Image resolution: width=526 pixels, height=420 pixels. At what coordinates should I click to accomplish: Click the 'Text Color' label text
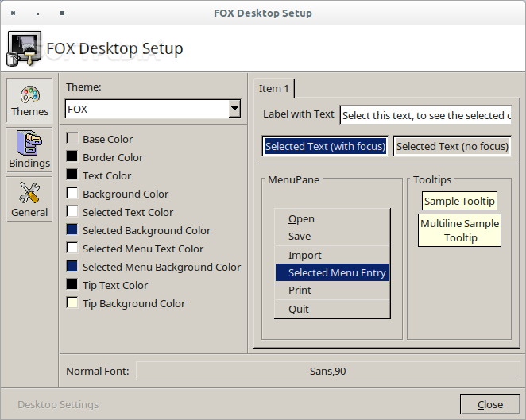point(107,175)
